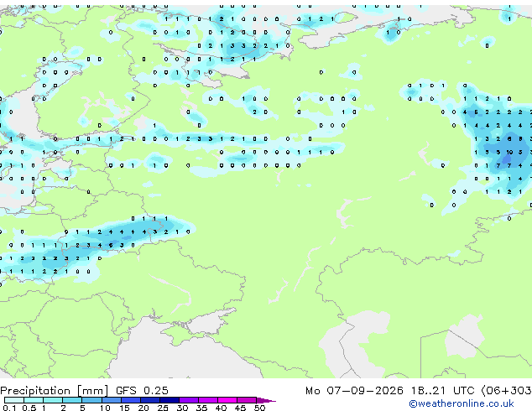Click the '50' legend label
The image size is (532, 411).
(x=259, y=408)
